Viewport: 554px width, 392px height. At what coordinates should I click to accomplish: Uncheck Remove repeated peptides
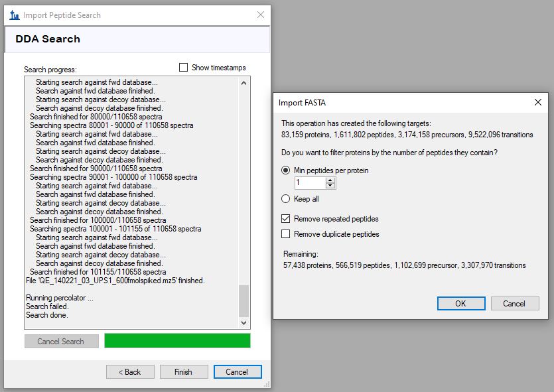coord(286,219)
